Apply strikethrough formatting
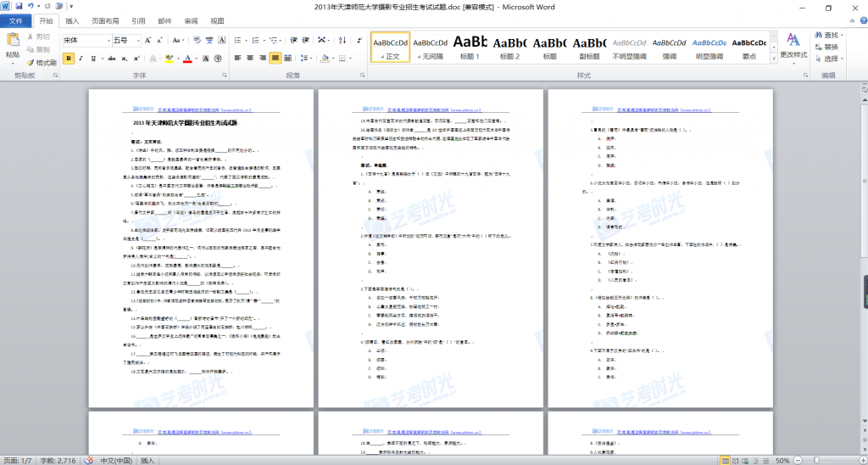 click(x=110, y=59)
